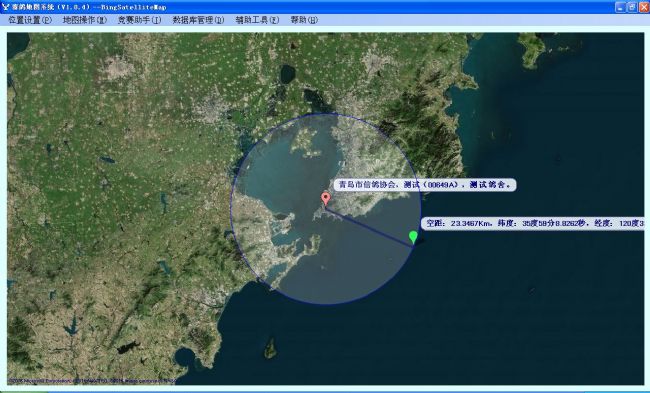Image resolution: width=650 pixels, height=393 pixels.
Task: Open the 帮助 menu
Action: tap(304, 20)
